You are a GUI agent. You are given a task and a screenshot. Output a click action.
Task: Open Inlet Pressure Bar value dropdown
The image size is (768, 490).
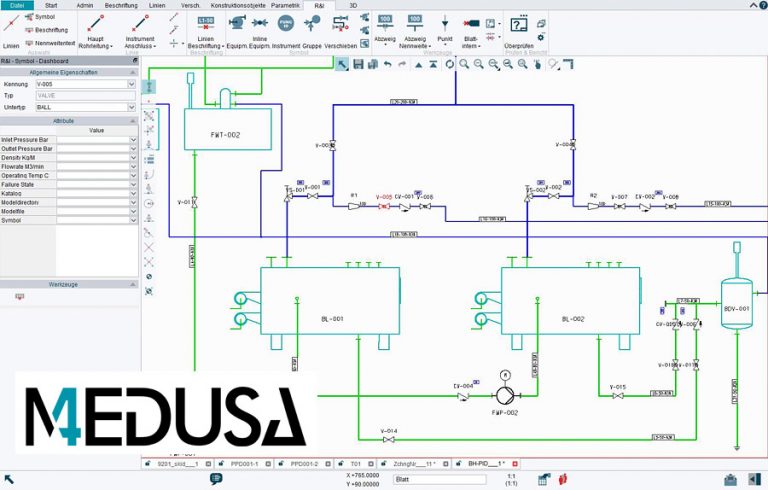tap(133, 140)
